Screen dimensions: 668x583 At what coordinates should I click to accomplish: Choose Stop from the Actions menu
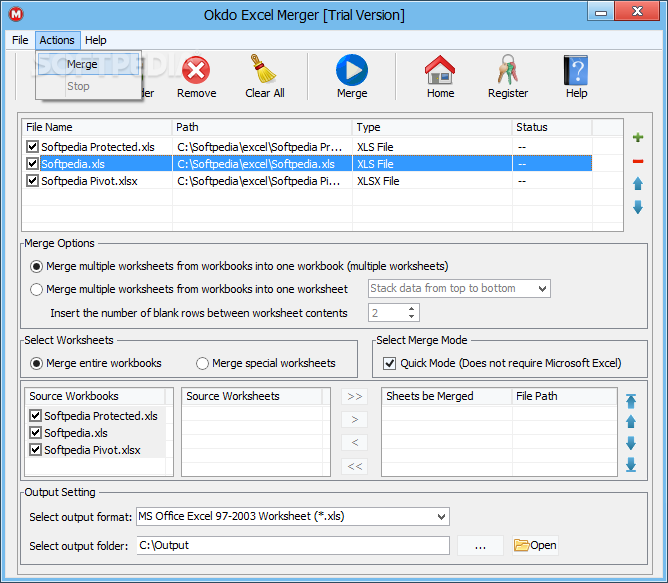click(88, 86)
